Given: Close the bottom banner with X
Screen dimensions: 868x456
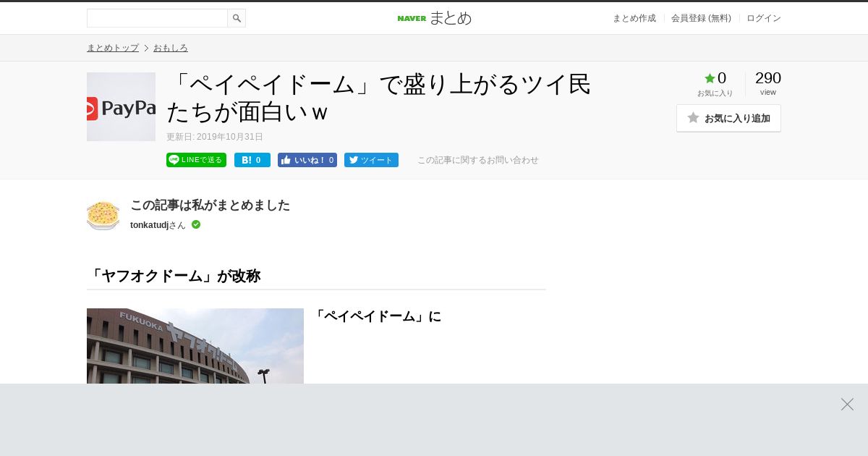Looking at the screenshot, I should coord(847,404).
